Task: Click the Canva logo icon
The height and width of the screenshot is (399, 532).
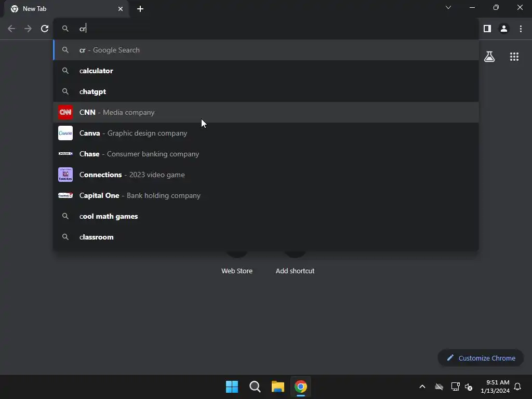Action: pyautogui.click(x=65, y=133)
